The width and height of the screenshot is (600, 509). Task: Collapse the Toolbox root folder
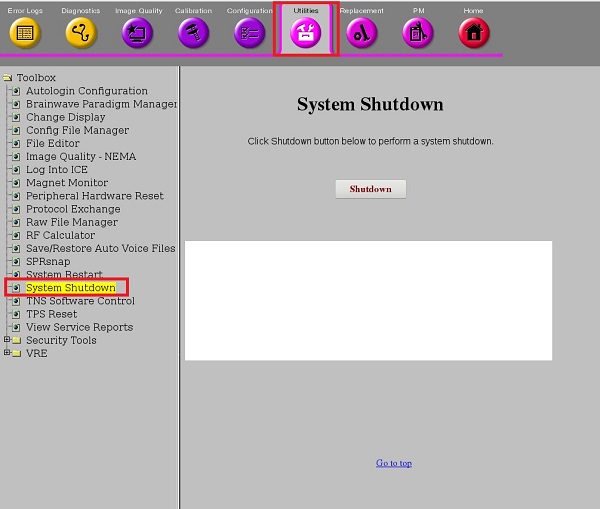coord(8,78)
